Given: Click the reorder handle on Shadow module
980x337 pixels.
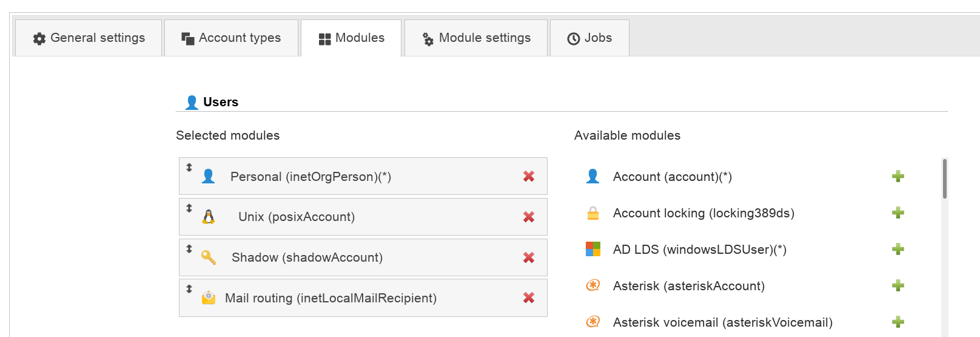Looking at the screenshot, I should [189, 249].
